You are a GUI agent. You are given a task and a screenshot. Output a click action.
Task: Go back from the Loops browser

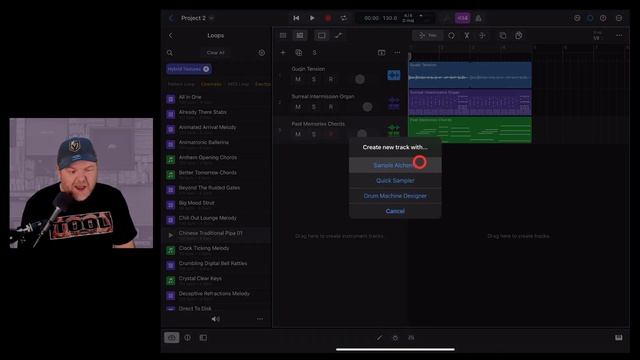coord(171,36)
